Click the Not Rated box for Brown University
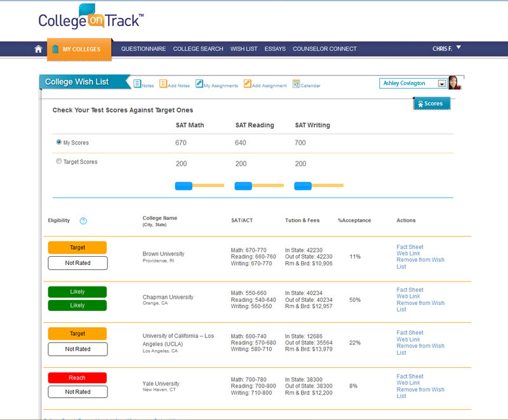The height and width of the screenshot is (420, 508). (77, 263)
